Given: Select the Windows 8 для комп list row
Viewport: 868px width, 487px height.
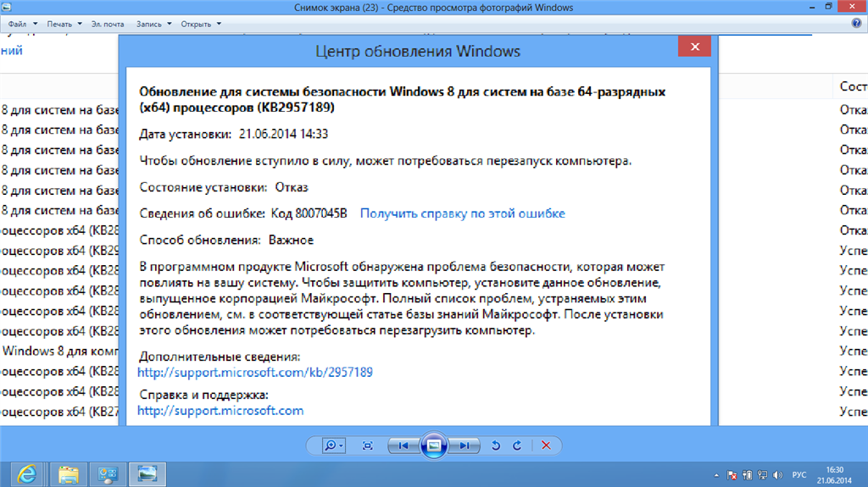Looking at the screenshot, I should pos(59,351).
